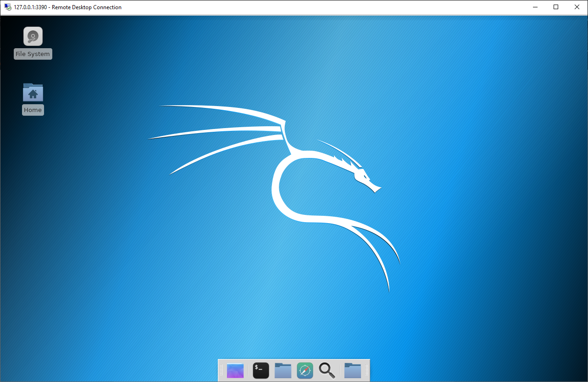Click the dock's right drag handle
The image size is (588, 382).
366,370
